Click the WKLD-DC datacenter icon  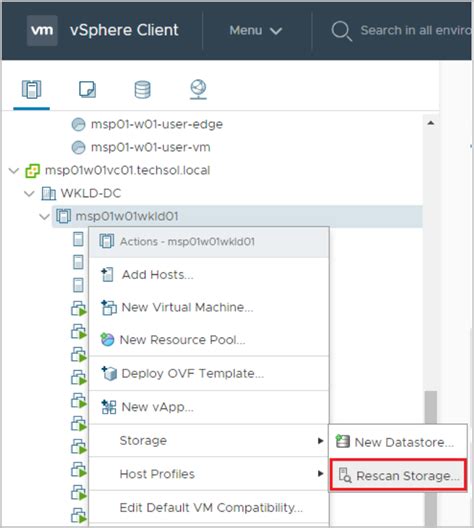(x=48, y=194)
